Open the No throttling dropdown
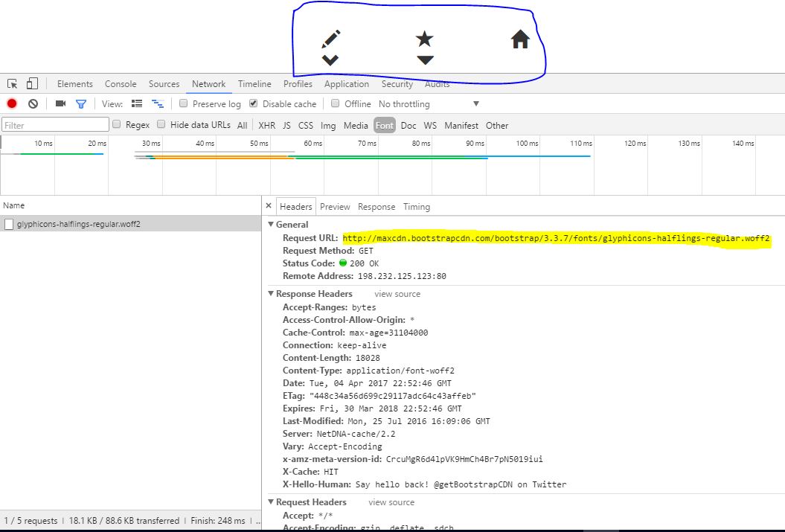This screenshot has height=532, width=785. tap(429, 104)
